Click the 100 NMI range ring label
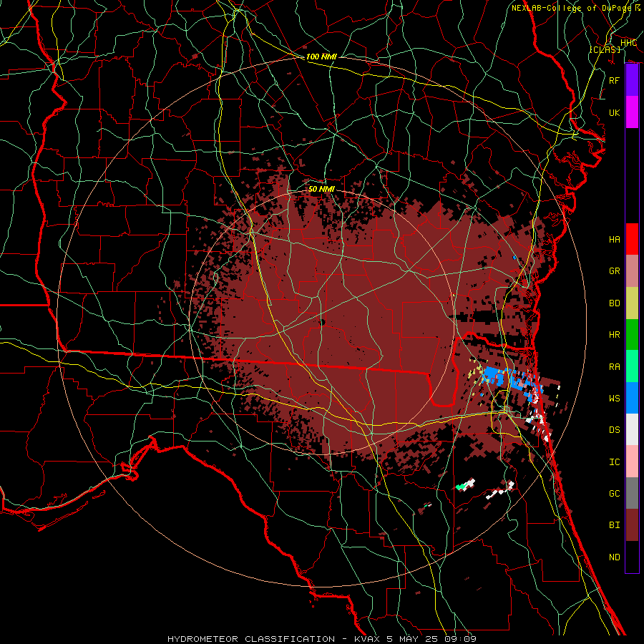 (321, 57)
